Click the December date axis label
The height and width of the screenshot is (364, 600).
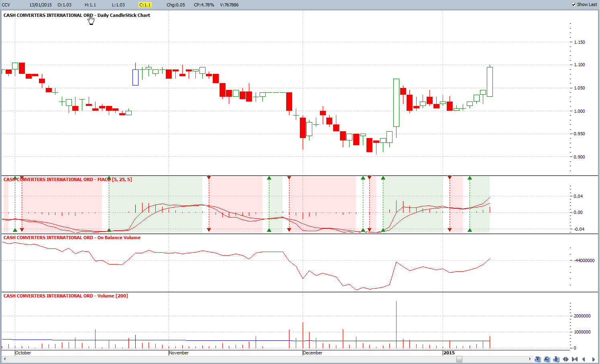[x=313, y=353]
